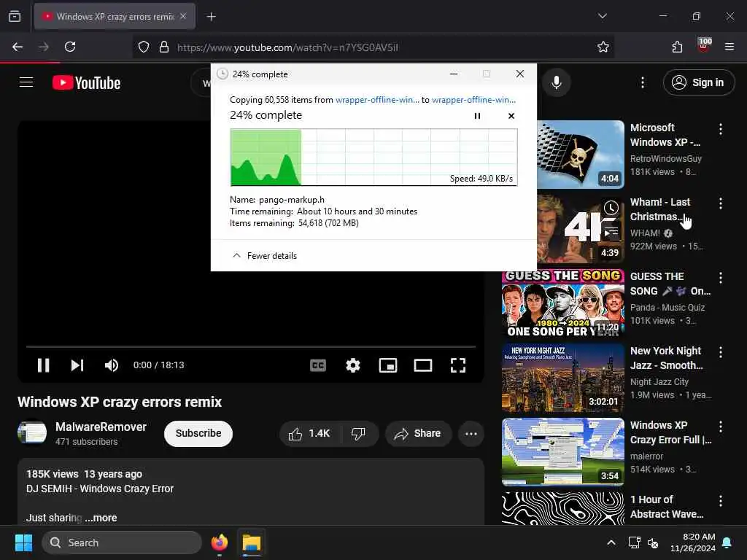Open options menu for Microsoft Windows XP video
The image size is (747, 560).
(x=720, y=129)
